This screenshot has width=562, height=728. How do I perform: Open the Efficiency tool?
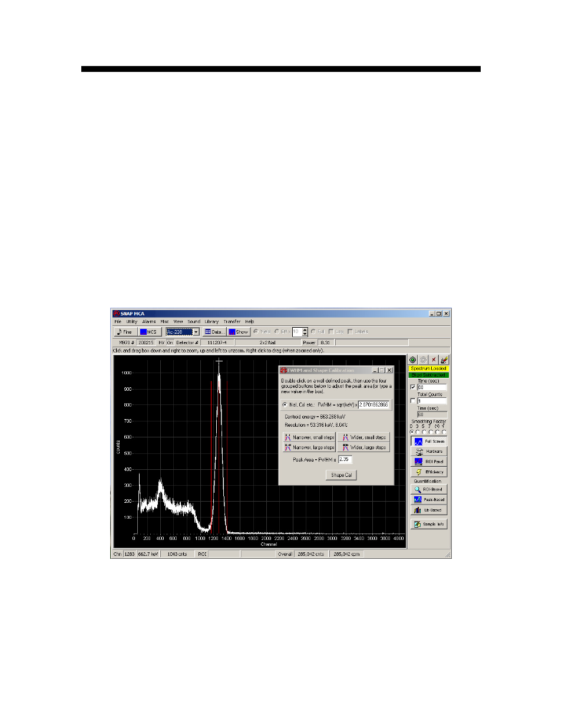[429, 472]
